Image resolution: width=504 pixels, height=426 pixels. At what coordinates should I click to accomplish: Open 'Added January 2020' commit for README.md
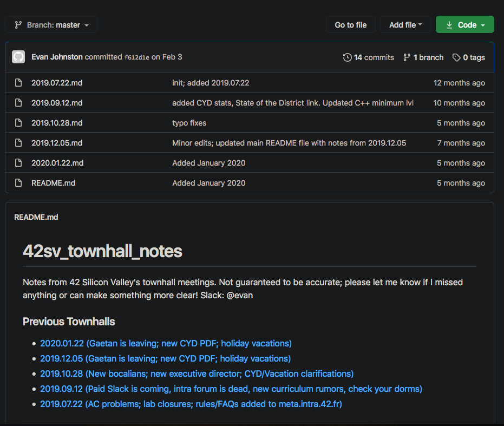[208, 182]
